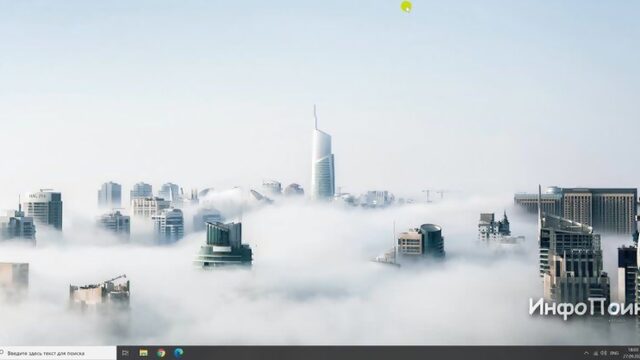The height and width of the screenshot is (360, 640).
Task: Click the search magnifier icon
Action: tap(2, 353)
